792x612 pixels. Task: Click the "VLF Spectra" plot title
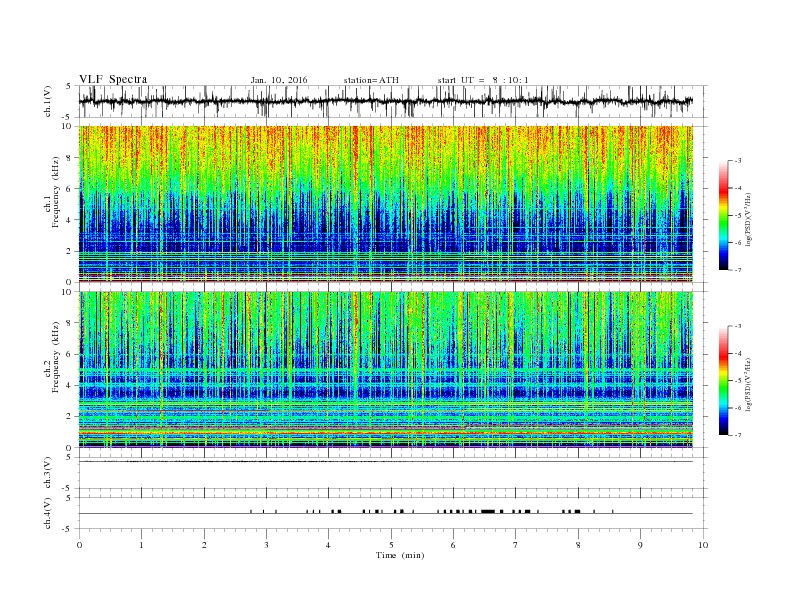(113, 79)
